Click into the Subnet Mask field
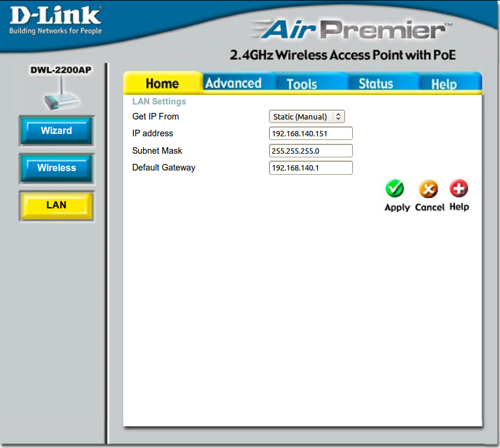Viewport: 500px width, 448px height. [x=311, y=151]
